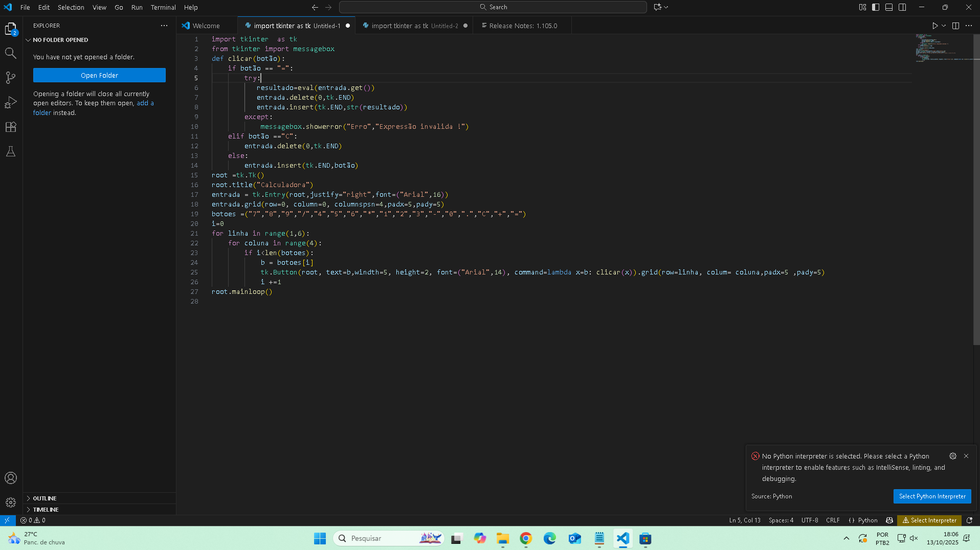Open the run options dropdown arrow
This screenshot has height=550, width=980.
[x=944, y=26]
